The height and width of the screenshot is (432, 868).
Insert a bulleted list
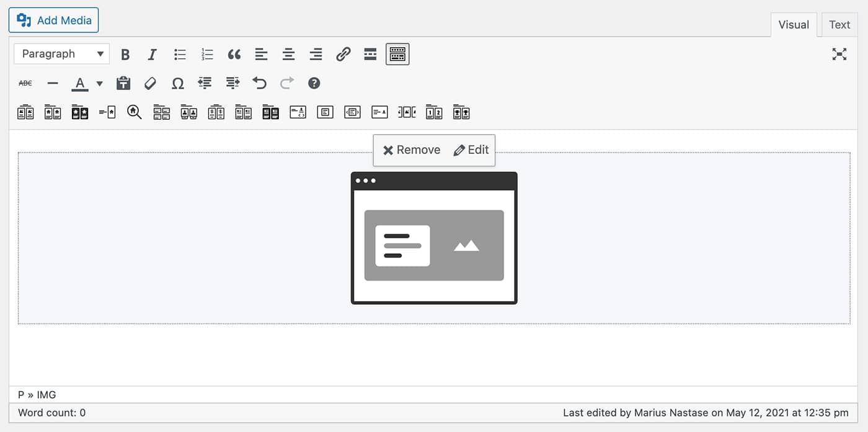(180, 55)
